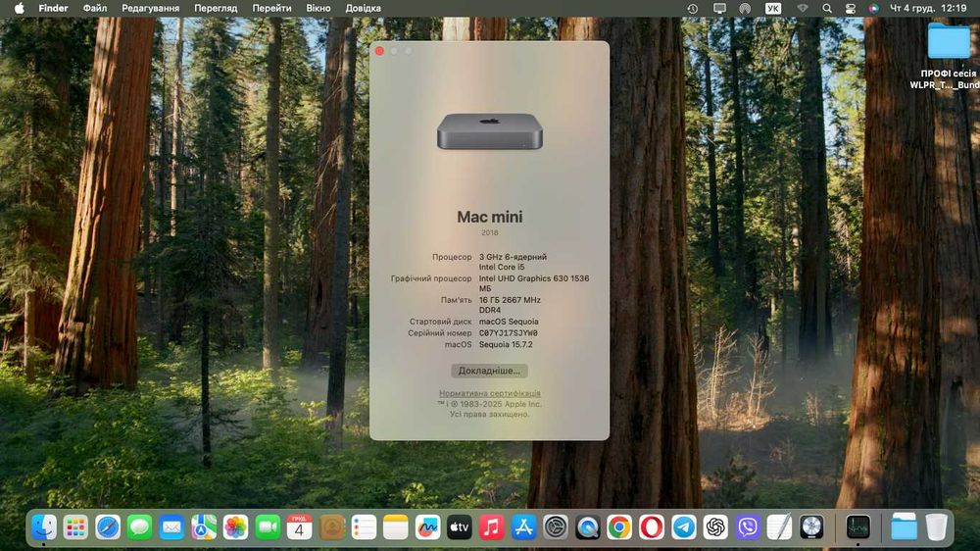Image resolution: width=980 pixels, height=551 pixels.
Task: Open Reminders in the Dock
Action: (x=364, y=527)
